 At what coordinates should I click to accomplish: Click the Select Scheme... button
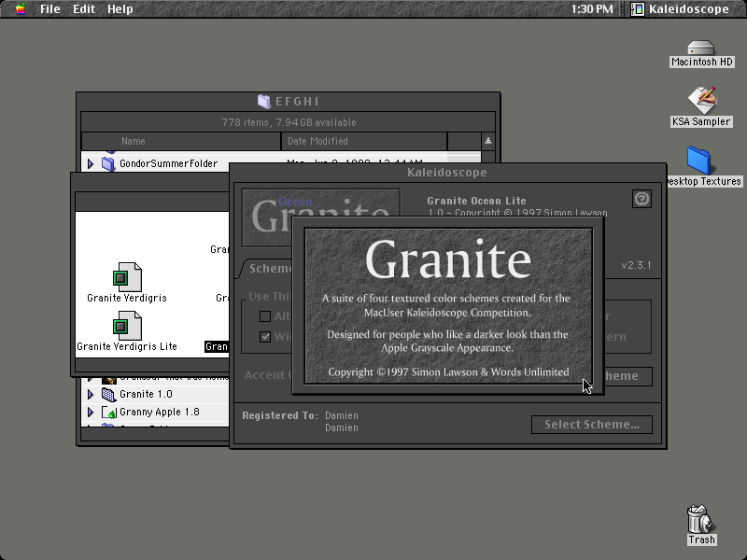click(x=592, y=425)
